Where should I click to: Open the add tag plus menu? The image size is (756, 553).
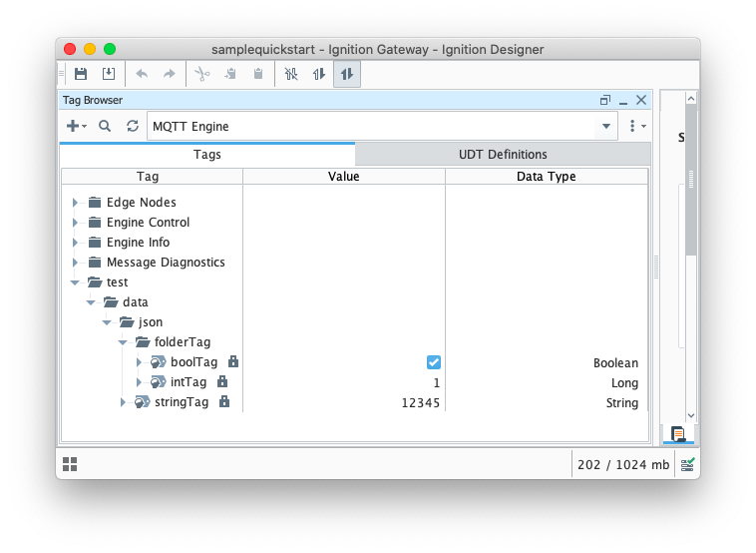pos(76,126)
